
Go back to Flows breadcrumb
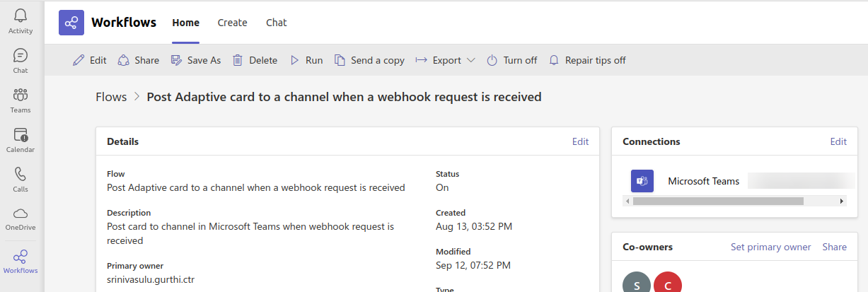(x=111, y=97)
